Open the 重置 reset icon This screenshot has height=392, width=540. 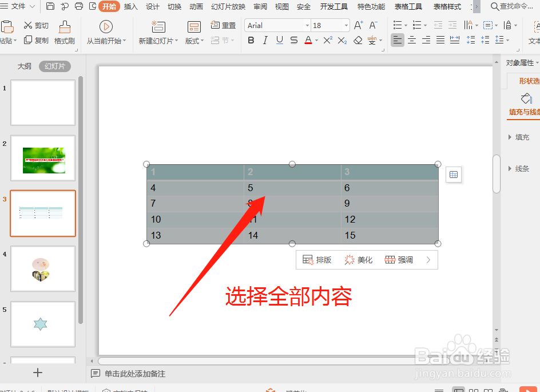click(x=223, y=25)
